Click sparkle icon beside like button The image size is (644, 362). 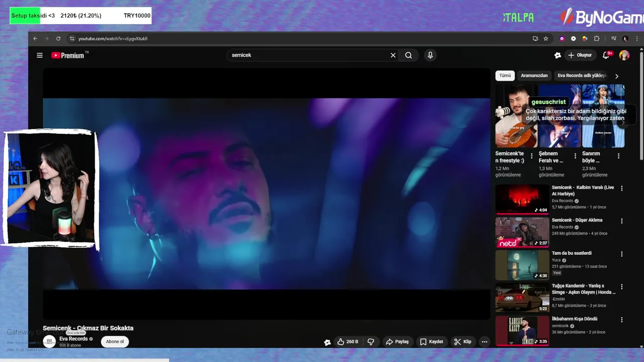click(328, 342)
